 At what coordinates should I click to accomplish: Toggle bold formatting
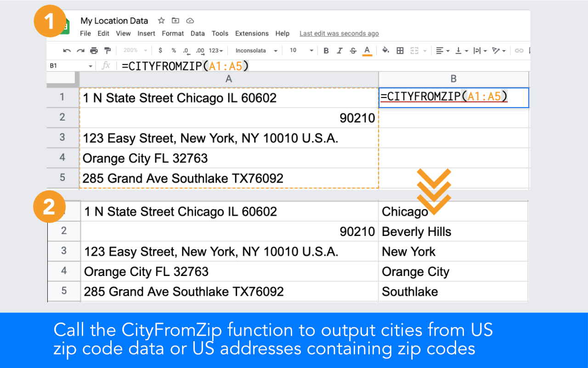point(326,51)
